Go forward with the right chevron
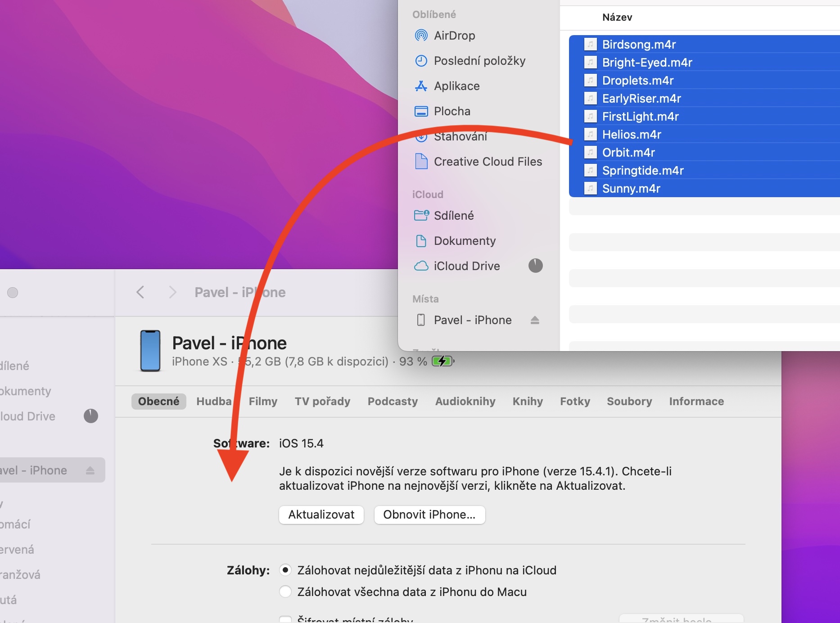Viewport: 840px width, 623px height. 172,292
